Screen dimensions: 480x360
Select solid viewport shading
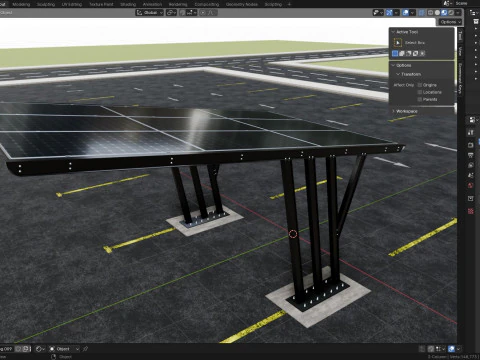point(437,13)
